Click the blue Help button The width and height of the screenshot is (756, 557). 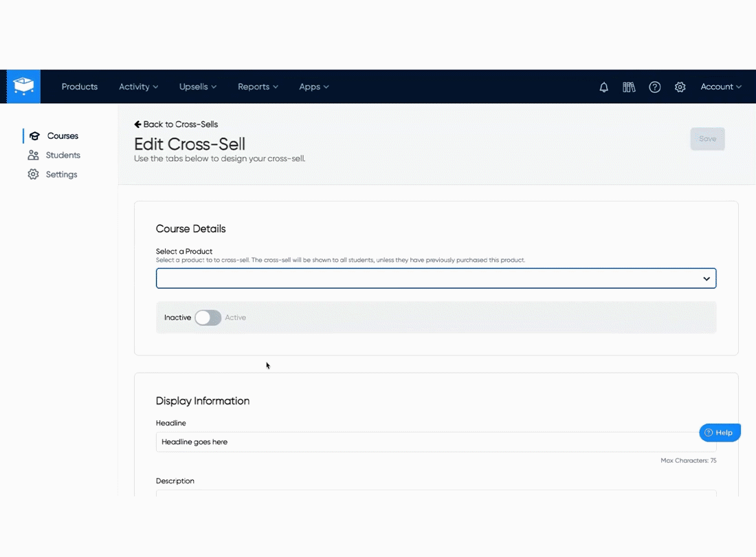[720, 433]
